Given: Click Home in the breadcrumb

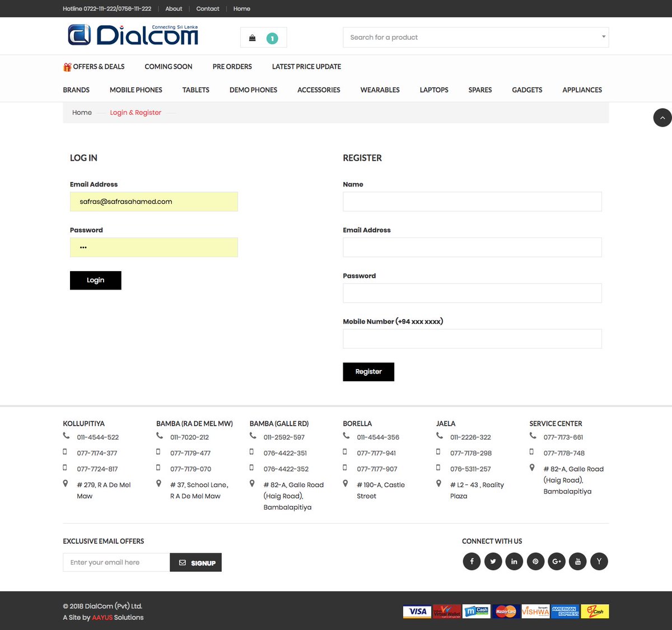Looking at the screenshot, I should tap(82, 113).
